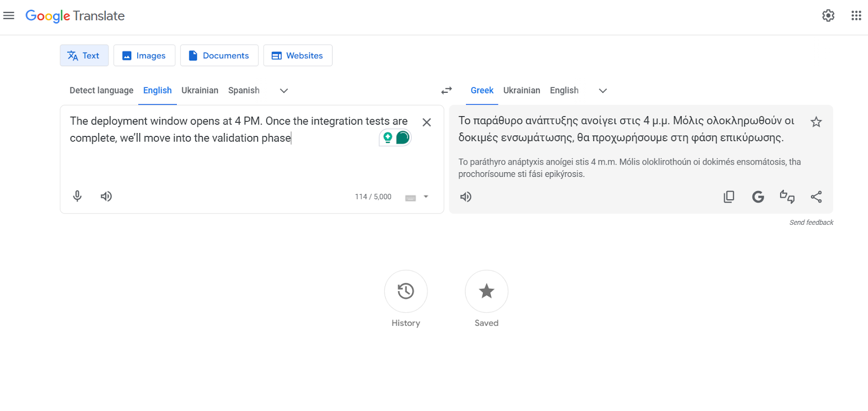Switch to Websites translation mode
Screen dimensions: 868x411
(x=298, y=55)
